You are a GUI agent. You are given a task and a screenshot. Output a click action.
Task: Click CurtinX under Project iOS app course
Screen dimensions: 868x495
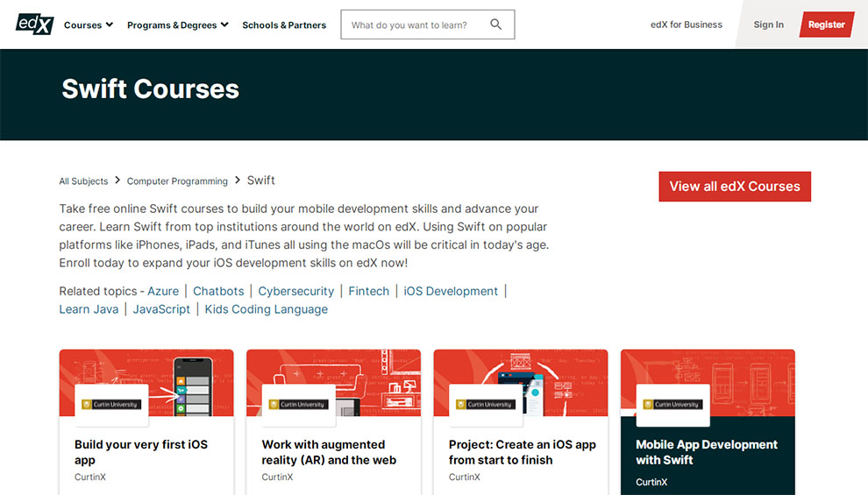[x=465, y=477]
